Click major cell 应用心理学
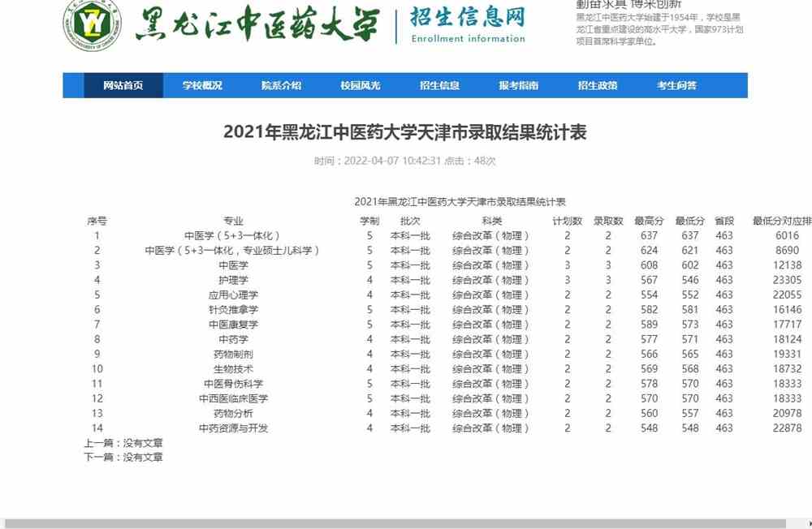812x529 pixels. pyautogui.click(x=233, y=295)
